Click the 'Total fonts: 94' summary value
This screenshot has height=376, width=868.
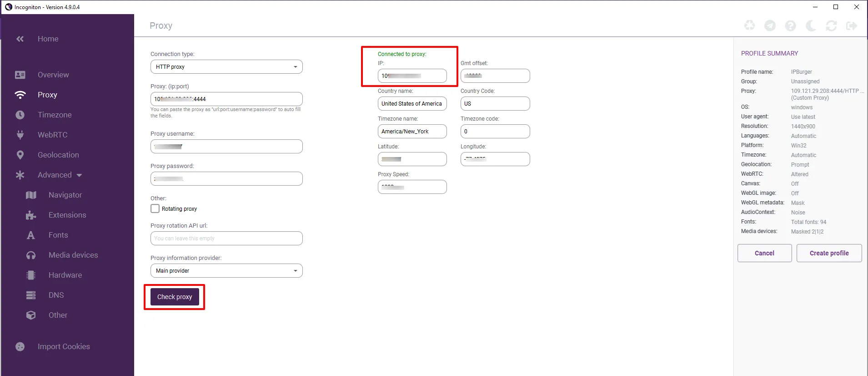[x=808, y=222]
